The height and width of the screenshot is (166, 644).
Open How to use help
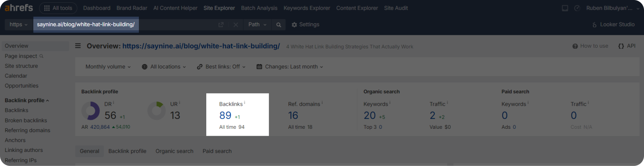click(x=590, y=46)
